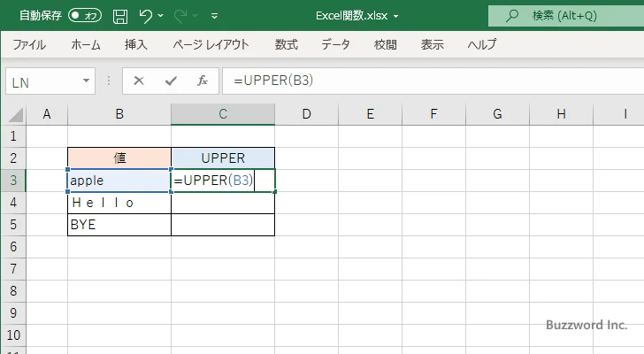Image resolution: width=644 pixels, height=354 pixels.
Task: Select column D header
Action: [x=306, y=114]
